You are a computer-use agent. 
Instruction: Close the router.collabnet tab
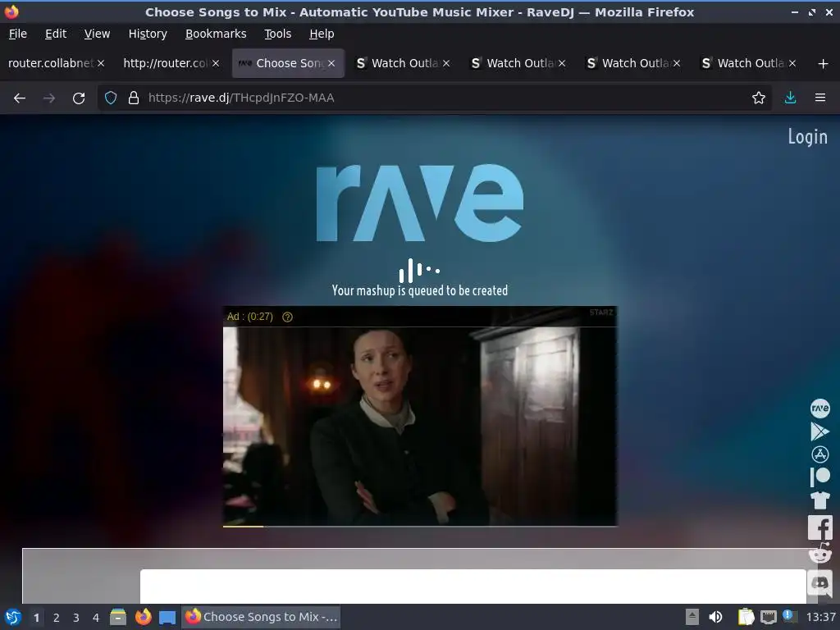(x=101, y=63)
